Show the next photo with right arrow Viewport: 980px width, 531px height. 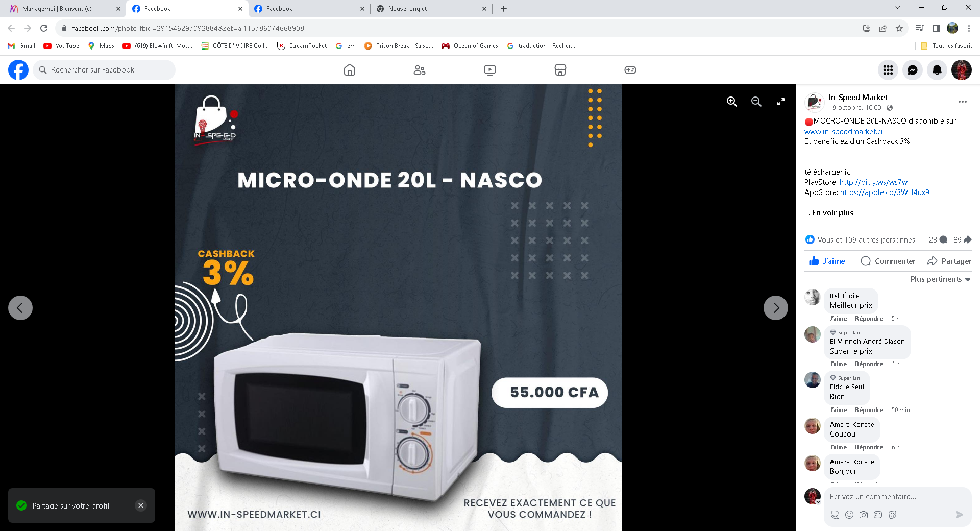pyautogui.click(x=776, y=308)
